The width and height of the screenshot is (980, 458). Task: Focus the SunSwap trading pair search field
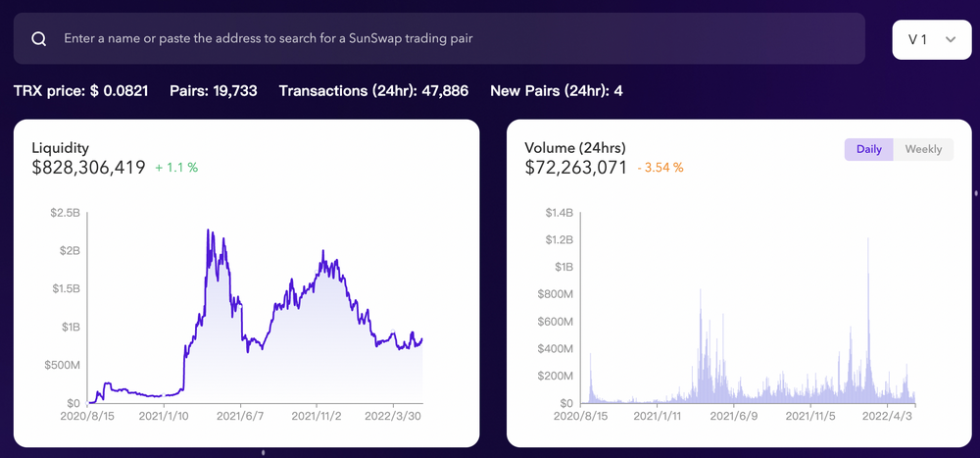[439, 39]
